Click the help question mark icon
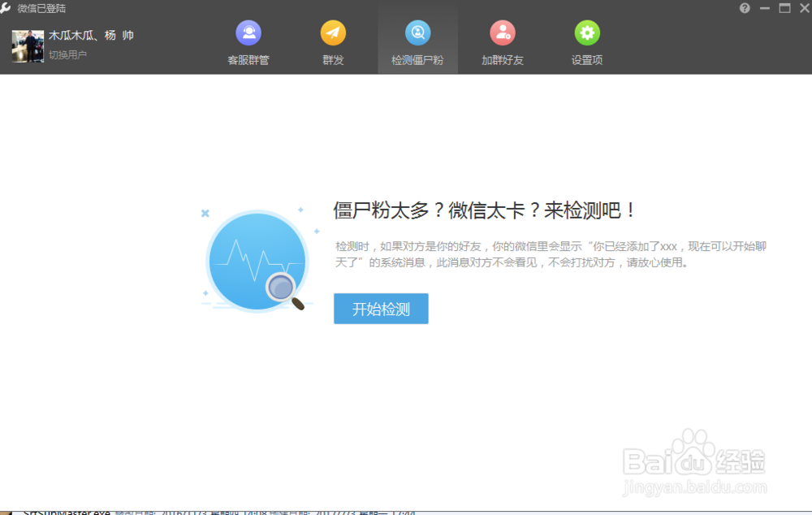Screen dimensions: 812x515 pos(745,8)
